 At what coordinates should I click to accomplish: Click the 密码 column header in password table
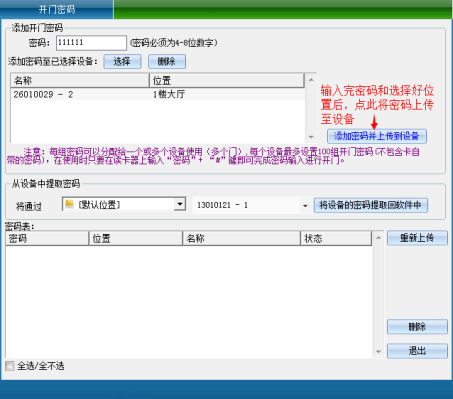[x=47, y=238]
